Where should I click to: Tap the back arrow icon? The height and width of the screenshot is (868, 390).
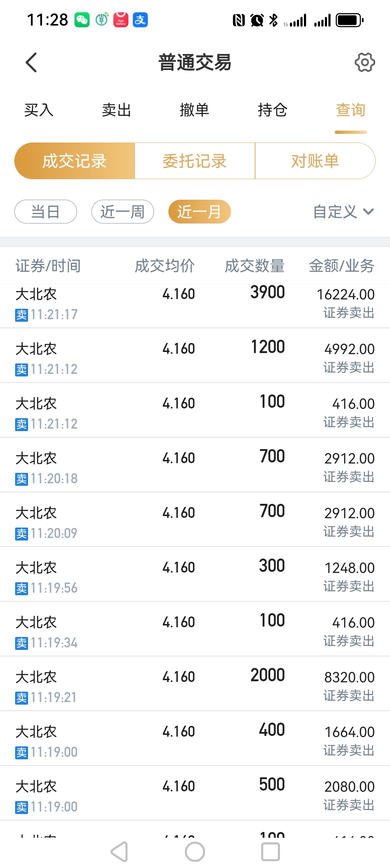(32, 63)
